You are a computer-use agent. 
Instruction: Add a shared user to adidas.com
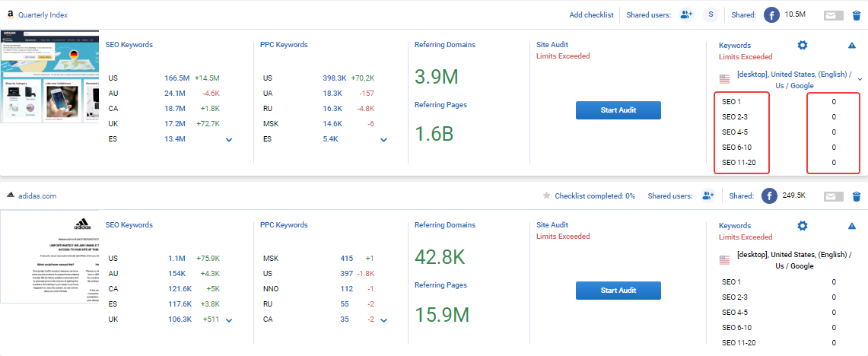pos(707,195)
